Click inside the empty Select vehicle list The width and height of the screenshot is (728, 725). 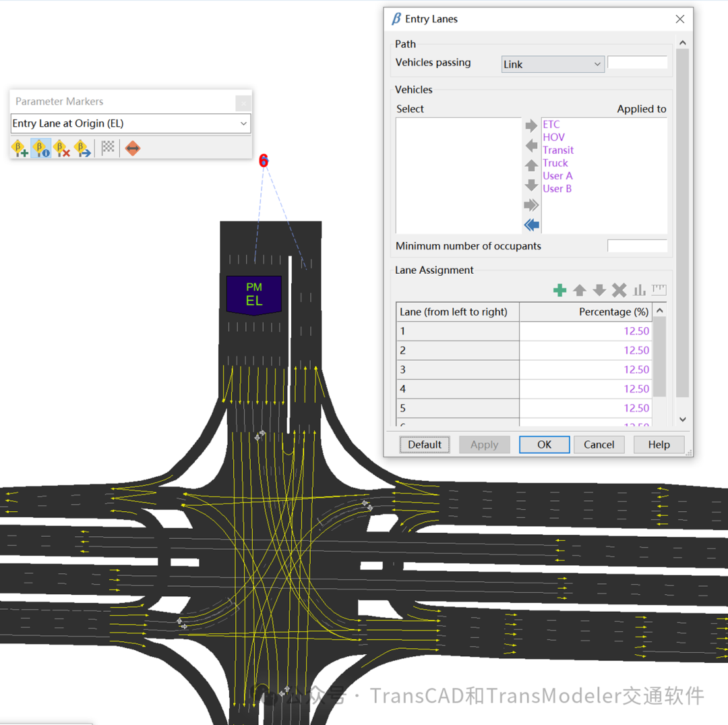[x=459, y=175]
